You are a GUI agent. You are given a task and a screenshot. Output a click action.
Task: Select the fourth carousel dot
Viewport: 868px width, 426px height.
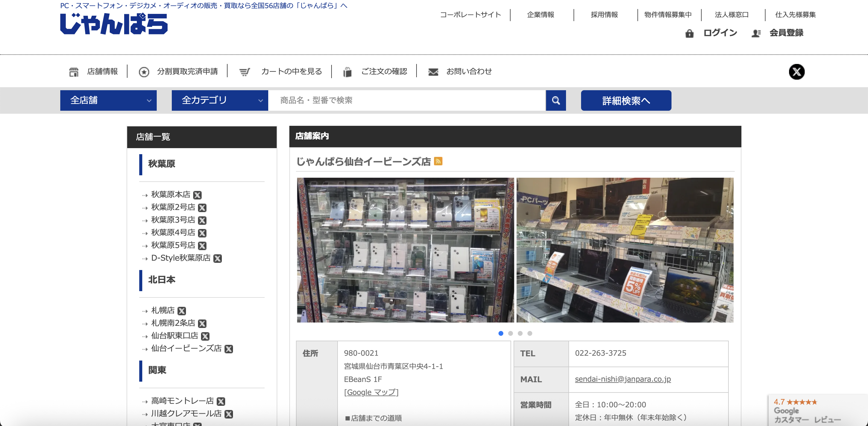point(530,333)
